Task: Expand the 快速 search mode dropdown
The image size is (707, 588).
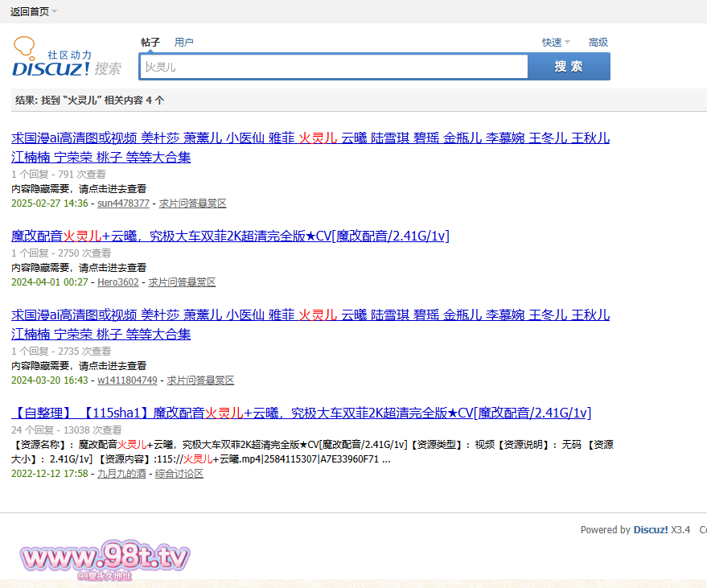Action: [x=555, y=43]
